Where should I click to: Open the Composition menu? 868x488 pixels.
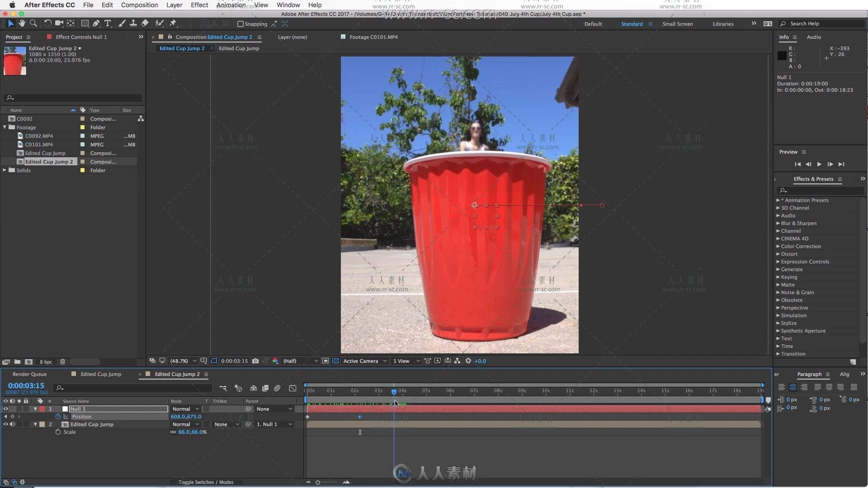pos(140,5)
